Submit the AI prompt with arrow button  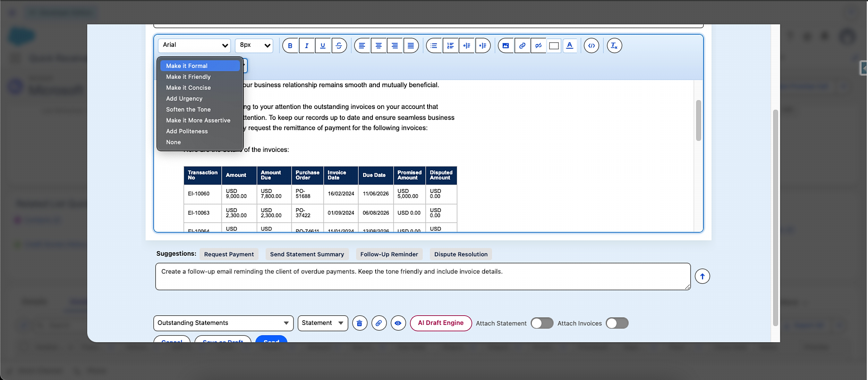[x=702, y=276]
